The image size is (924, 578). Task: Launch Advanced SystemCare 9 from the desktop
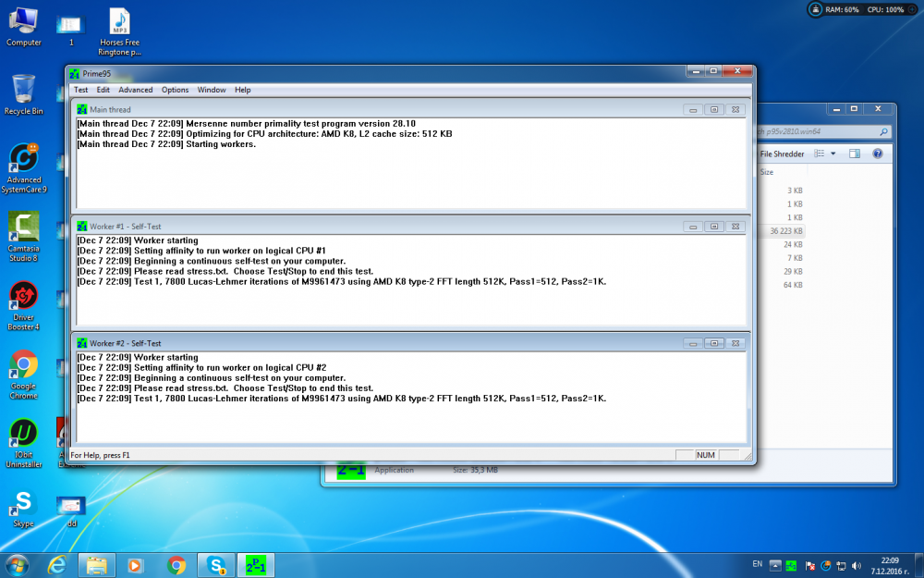click(24, 168)
